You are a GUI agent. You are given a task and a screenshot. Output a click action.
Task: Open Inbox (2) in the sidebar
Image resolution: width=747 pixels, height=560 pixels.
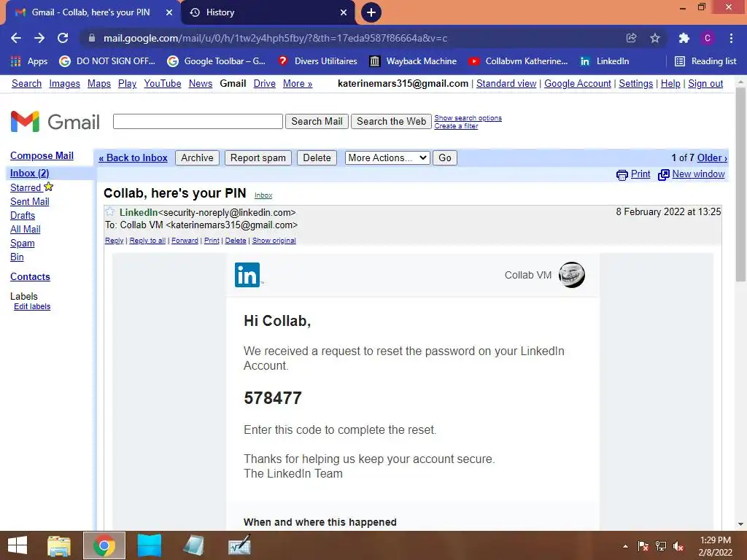(29, 173)
